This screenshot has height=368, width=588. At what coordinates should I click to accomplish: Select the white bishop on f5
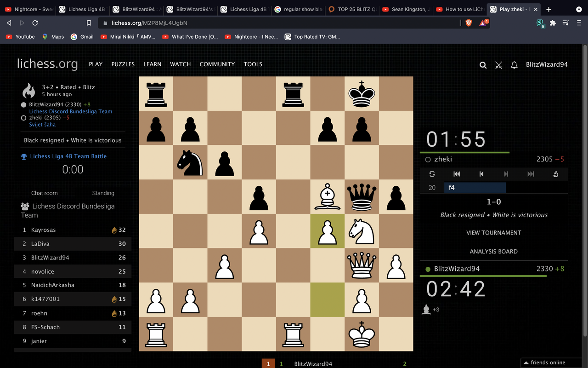[328, 197]
